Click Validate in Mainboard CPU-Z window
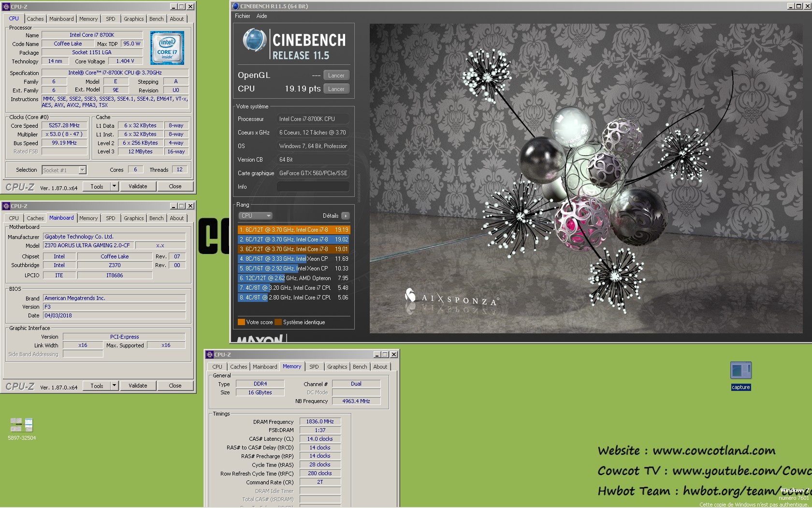The image size is (812, 508). [138, 386]
